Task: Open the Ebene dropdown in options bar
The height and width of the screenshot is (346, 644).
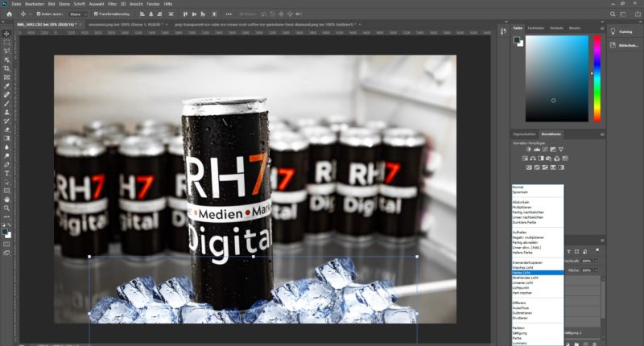Action: point(78,14)
